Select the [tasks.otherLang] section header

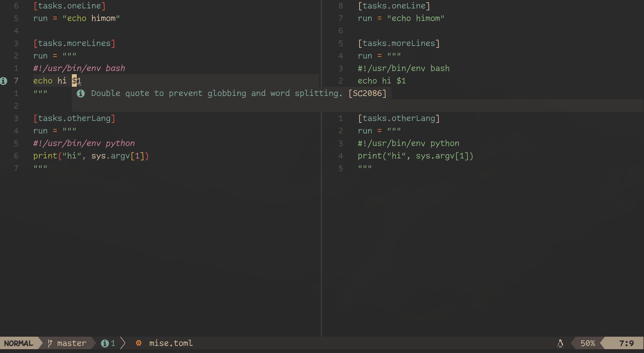[75, 118]
